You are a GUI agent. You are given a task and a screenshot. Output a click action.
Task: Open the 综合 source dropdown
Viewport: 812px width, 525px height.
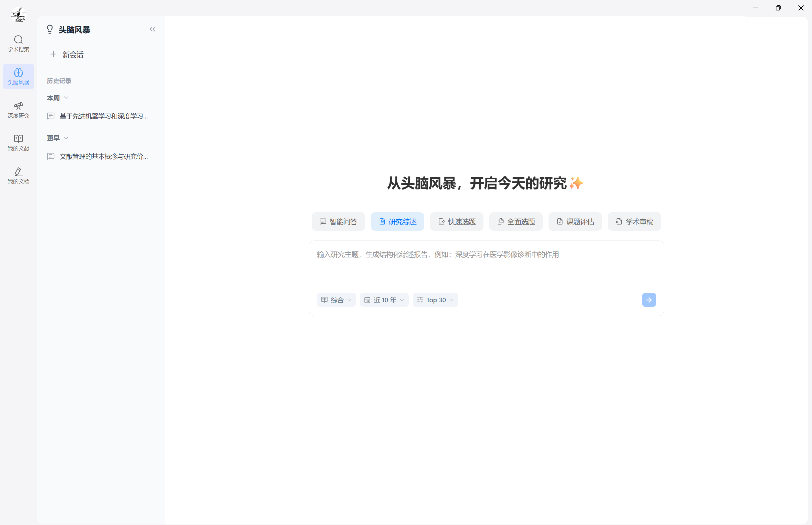coord(336,300)
